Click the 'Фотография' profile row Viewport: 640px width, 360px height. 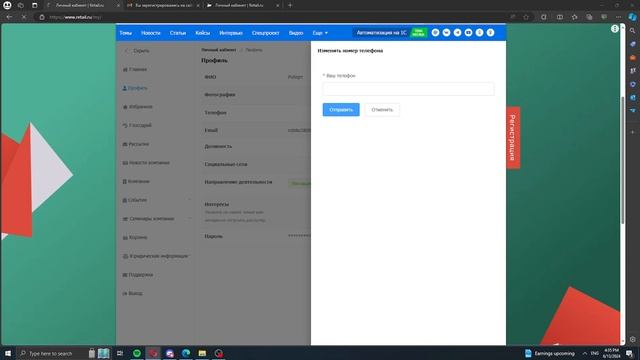[256, 95]
